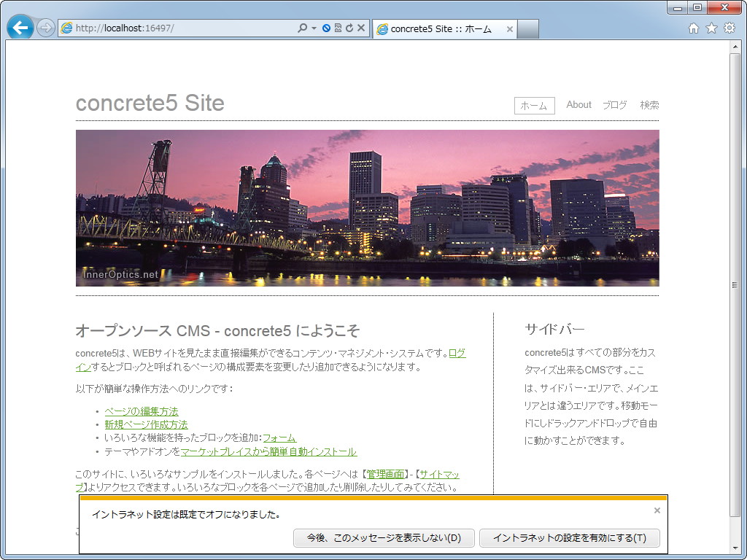
Task: Navigate to the ブログ menu item
Action: coord(615,105)
